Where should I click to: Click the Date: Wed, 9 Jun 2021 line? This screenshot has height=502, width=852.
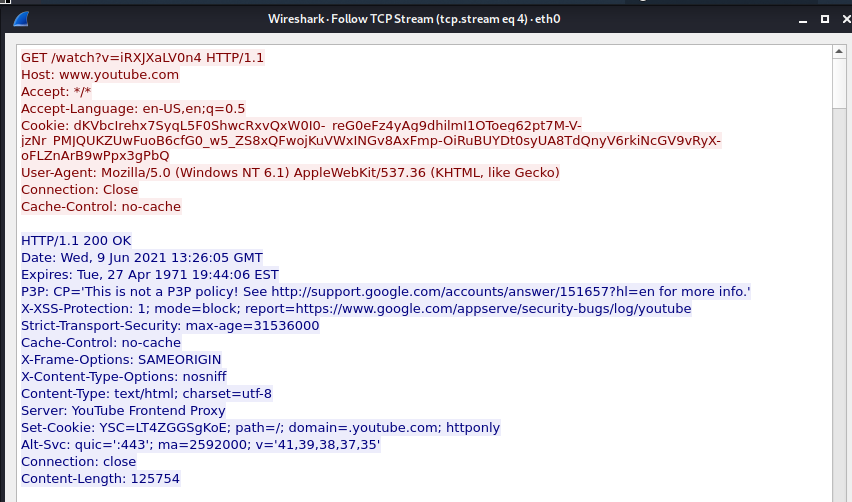[142, 258]
